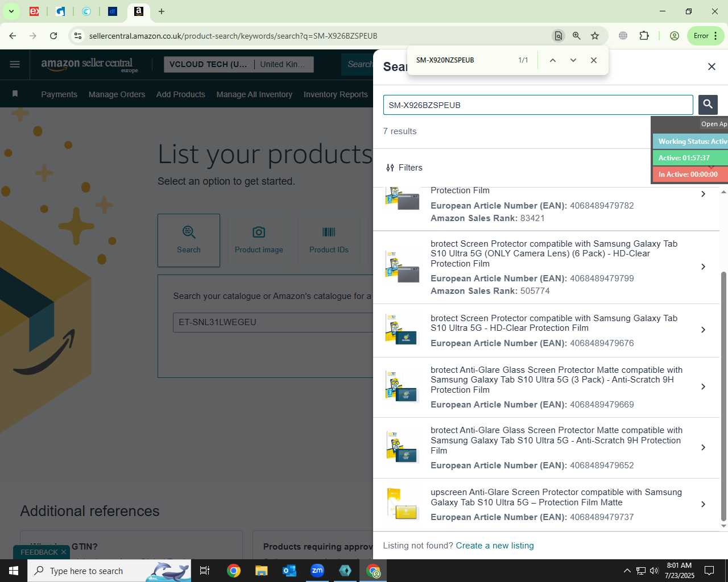
Task: Open the FEEDBACK button
Action: point(39,552)
